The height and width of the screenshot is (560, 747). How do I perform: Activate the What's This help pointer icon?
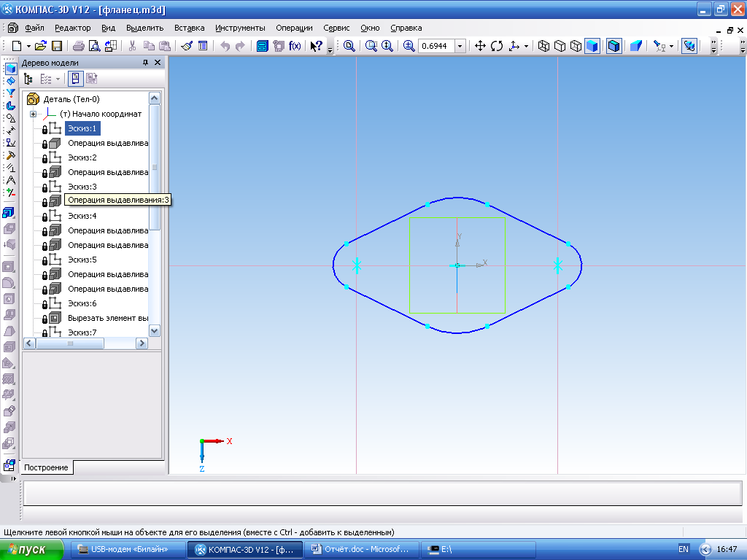pos(317,46)
